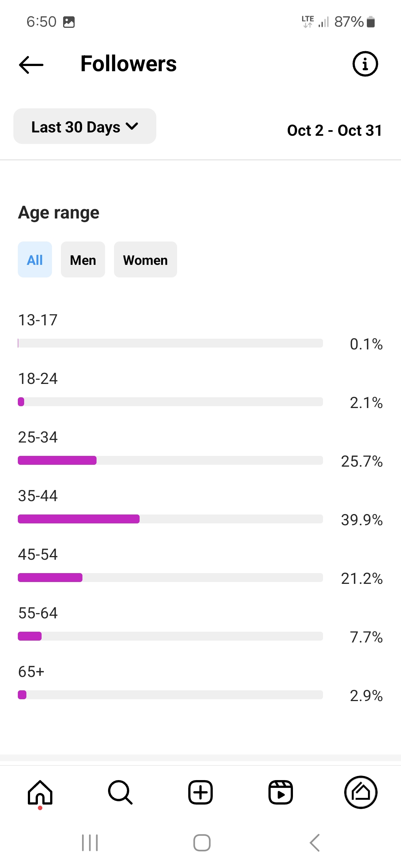Image resolution: width=401 pixels, height=868 pixels.
Task: Filter age range by Women
Action: [x=145, y=260]
